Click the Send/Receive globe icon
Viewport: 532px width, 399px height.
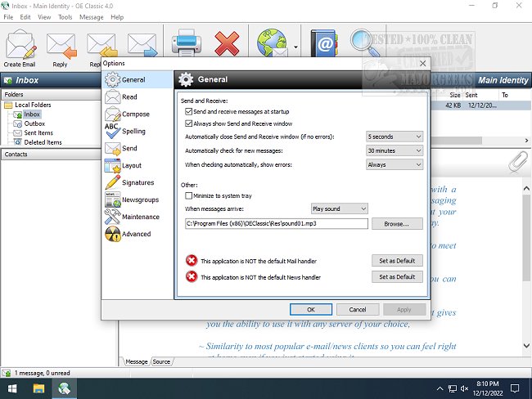(272, 43)
